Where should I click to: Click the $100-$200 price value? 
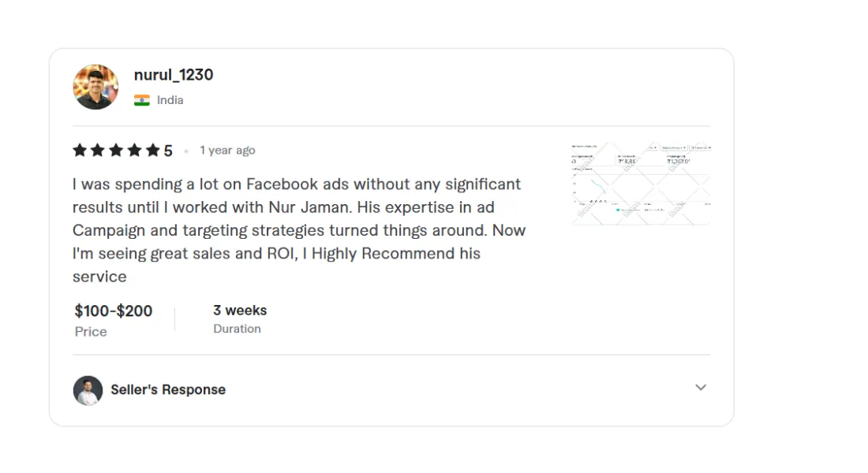114,311
